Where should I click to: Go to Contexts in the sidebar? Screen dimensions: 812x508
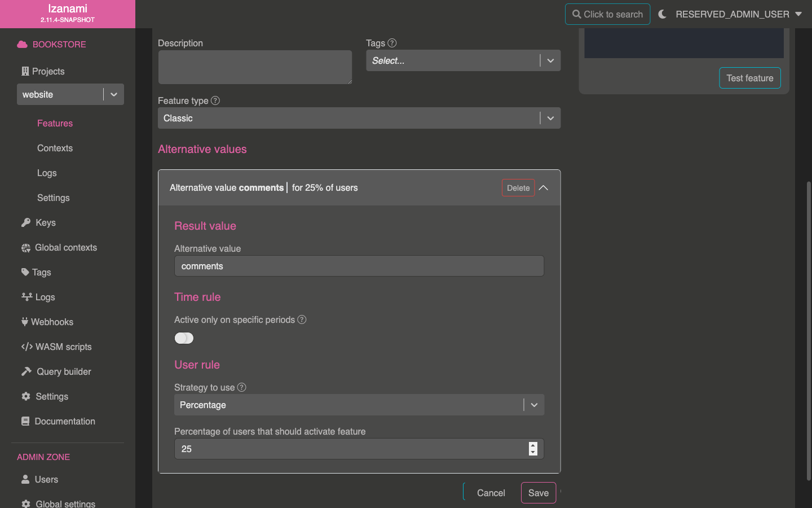[55, 148]
